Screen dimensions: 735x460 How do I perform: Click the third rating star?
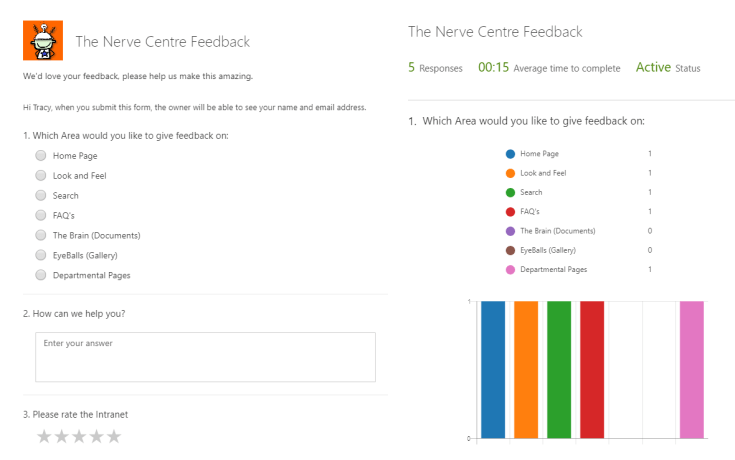coord(79,436)
